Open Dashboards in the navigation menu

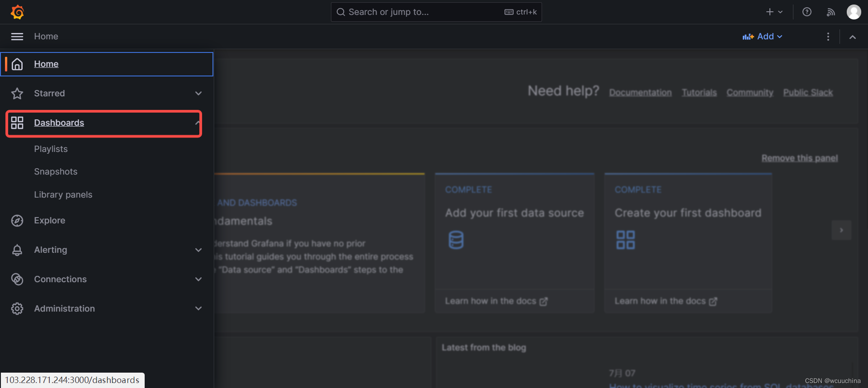click(x=59, y=123)
